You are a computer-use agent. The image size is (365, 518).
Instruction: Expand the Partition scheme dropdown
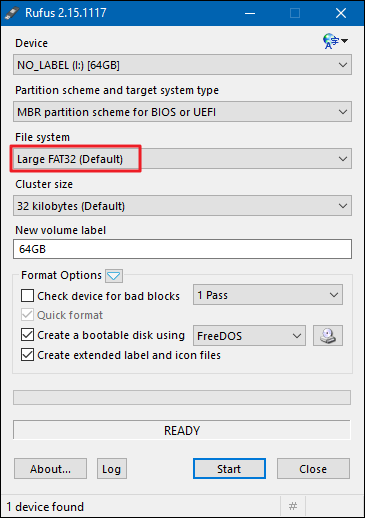click(x=182, y=112)
